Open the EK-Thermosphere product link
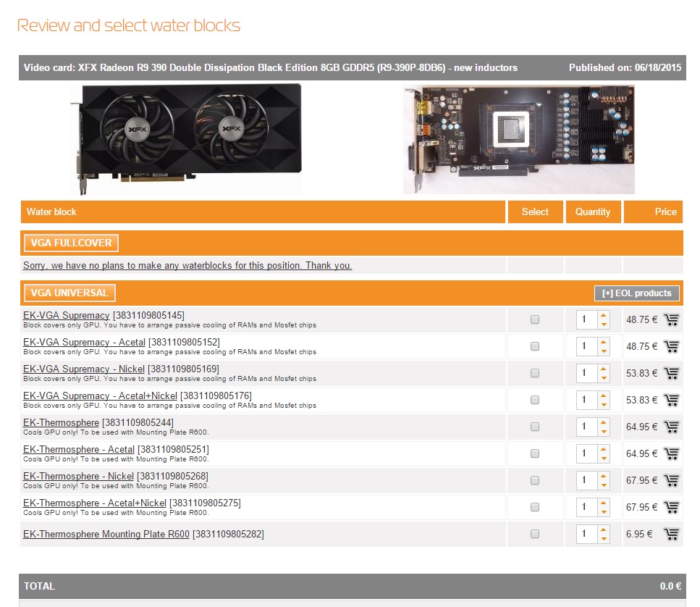The height and width of the screenshot is (607, 700). (x=61, y=422)
